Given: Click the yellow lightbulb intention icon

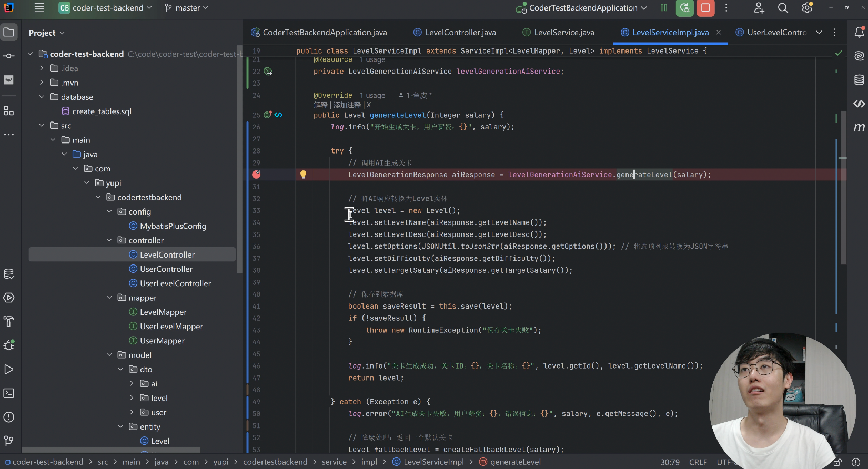Looking at the screenshot, I should [303, 175].
